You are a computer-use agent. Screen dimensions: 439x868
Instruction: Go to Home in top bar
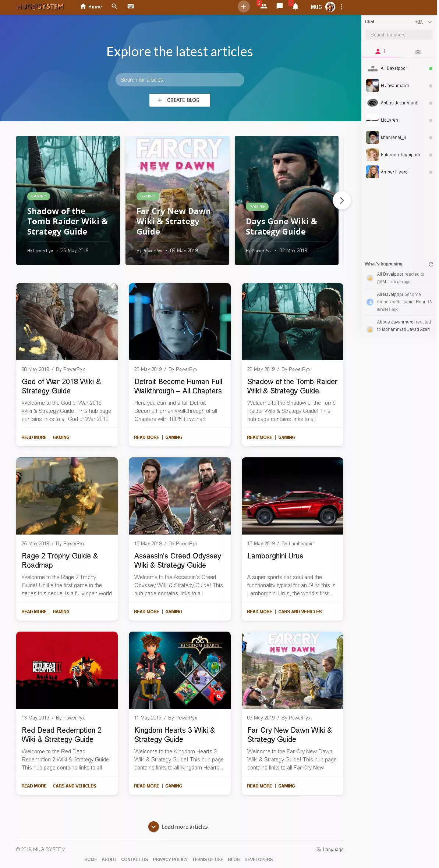(x=91, y=7)
